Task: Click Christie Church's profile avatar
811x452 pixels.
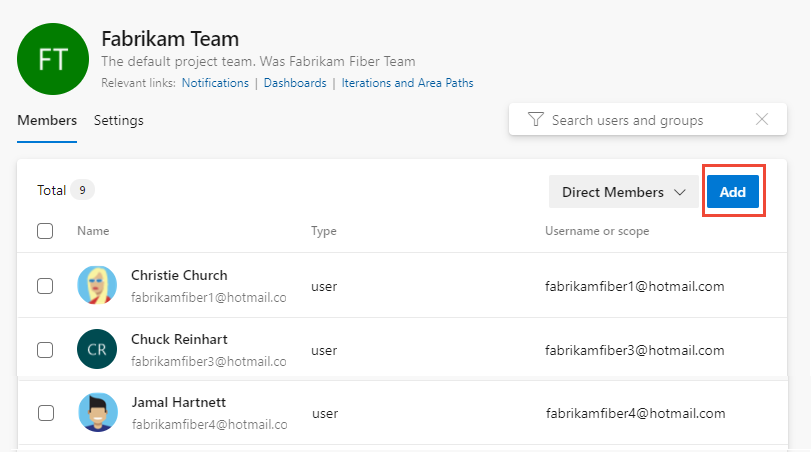Action: pyautogui.click(x=97, y=286)
